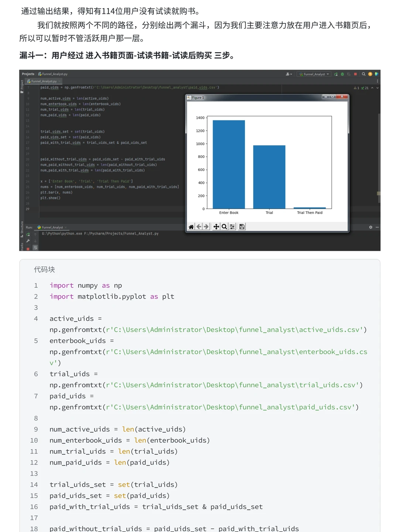
Task: Click the Back arrow in Figure 1 toolbar
Action: click(x=199, y=227)
